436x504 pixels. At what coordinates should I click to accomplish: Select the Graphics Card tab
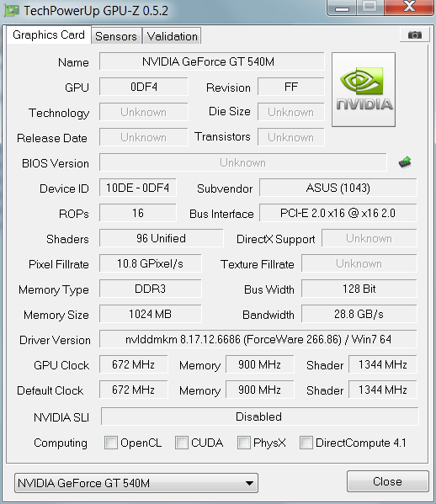(x=49, y=34)
